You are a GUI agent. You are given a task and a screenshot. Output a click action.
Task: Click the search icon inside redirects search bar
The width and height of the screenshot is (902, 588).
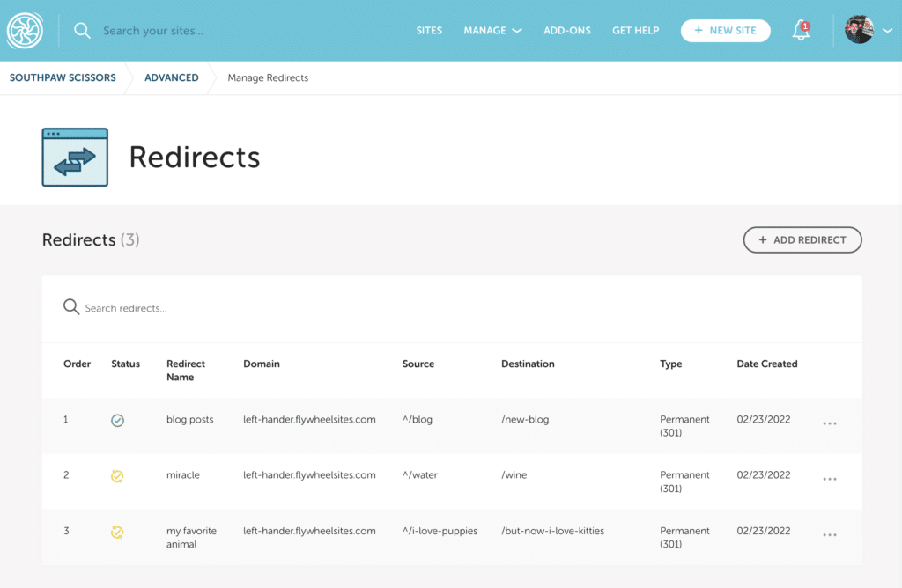click(x=71, y=307)
